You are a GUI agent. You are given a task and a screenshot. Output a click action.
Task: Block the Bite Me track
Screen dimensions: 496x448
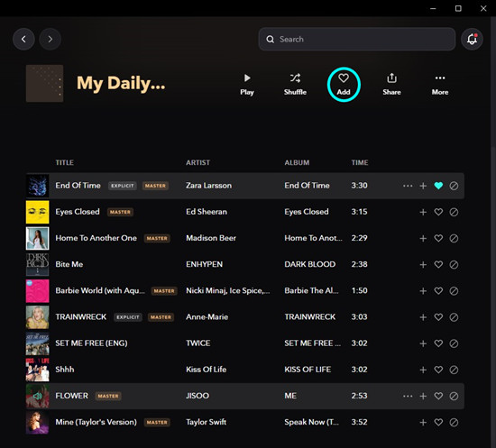[454, 265]
